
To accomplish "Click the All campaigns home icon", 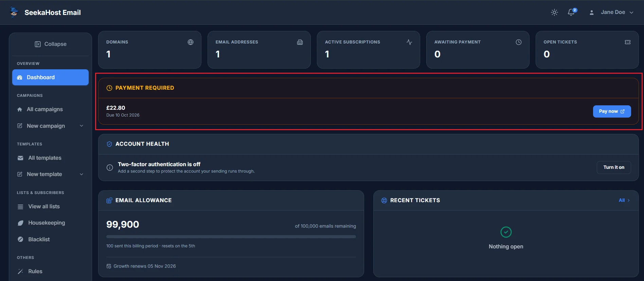I will 20,109.
